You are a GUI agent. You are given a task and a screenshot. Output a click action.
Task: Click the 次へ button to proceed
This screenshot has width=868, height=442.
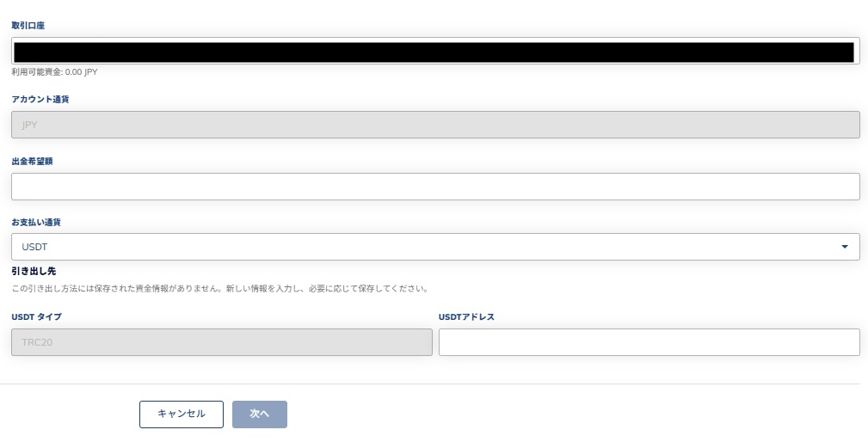[x=259, y=414]
